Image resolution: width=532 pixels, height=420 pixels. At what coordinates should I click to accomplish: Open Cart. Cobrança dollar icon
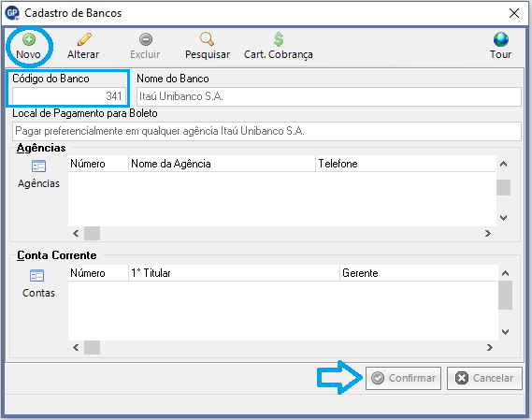click(x=279, y=39)
